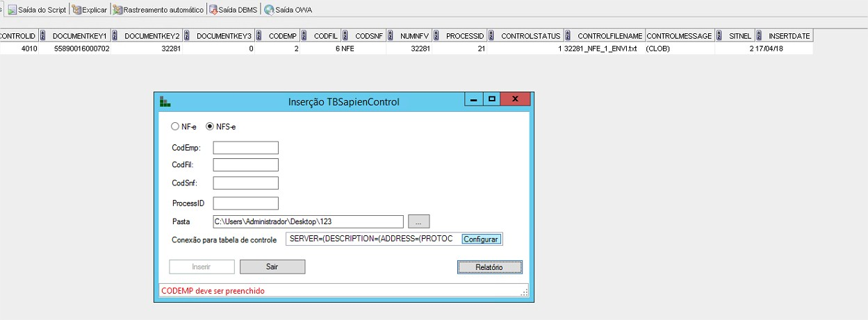Click the Saída DBMS tab icon

click(x=213, y=10)
